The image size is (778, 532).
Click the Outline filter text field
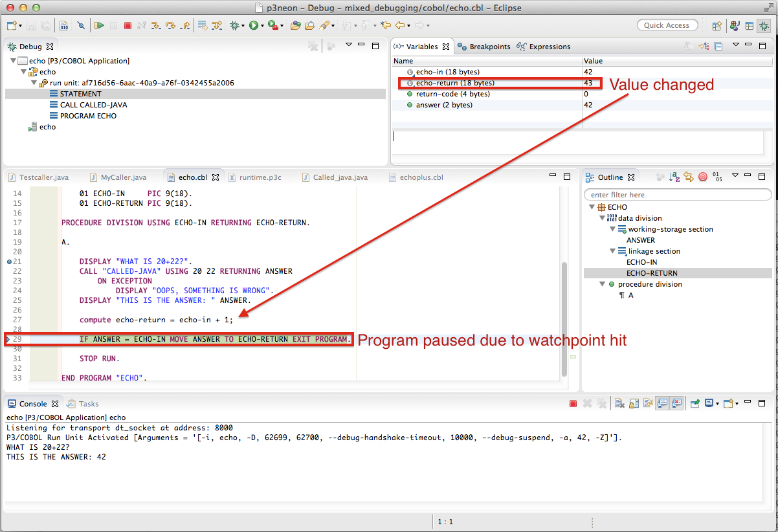[678, 195]
